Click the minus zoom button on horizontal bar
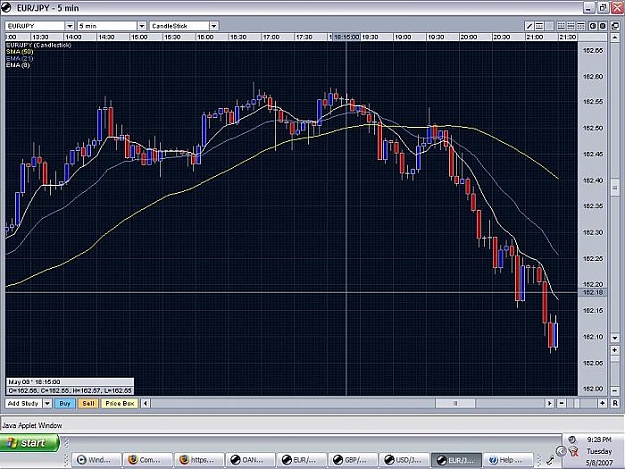The height and width of the screenshot is (469, 625). (561, 403)
